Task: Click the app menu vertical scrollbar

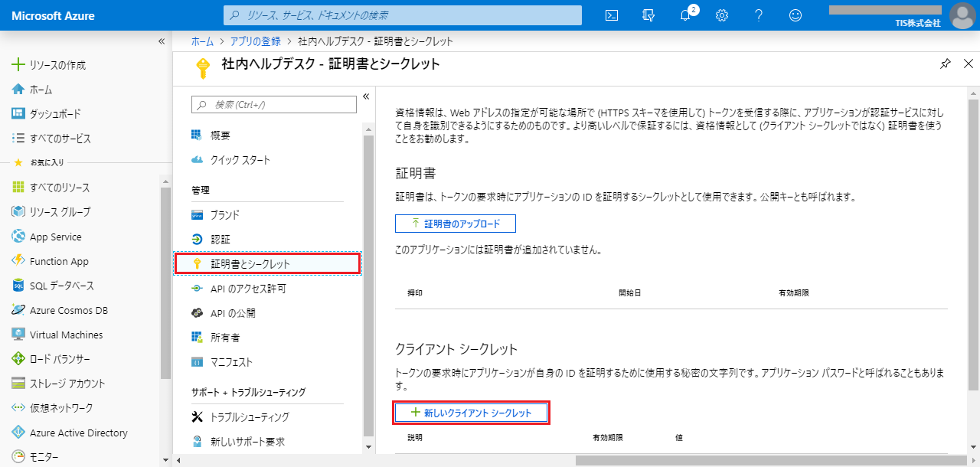Action: [368, 285]
